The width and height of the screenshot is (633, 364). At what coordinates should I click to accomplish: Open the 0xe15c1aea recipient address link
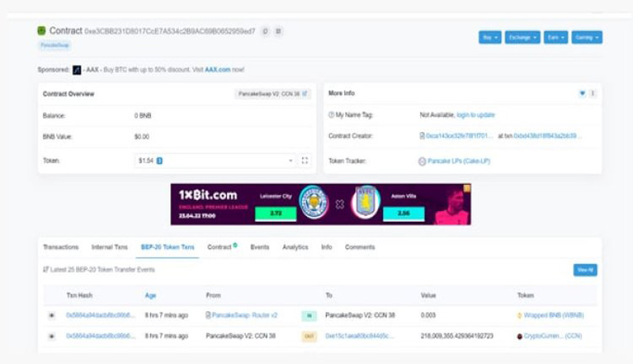[359, 336]
